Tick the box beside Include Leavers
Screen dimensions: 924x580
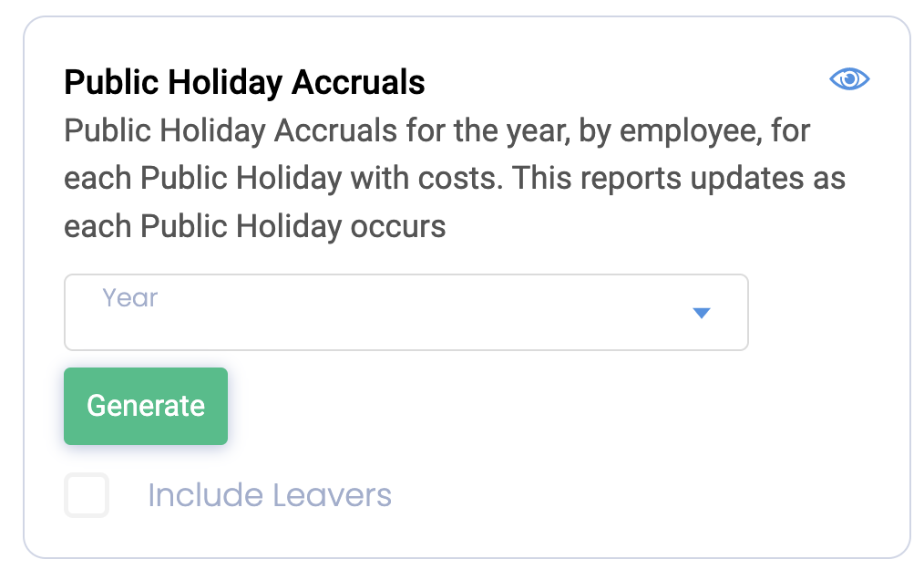click(87, 495)
